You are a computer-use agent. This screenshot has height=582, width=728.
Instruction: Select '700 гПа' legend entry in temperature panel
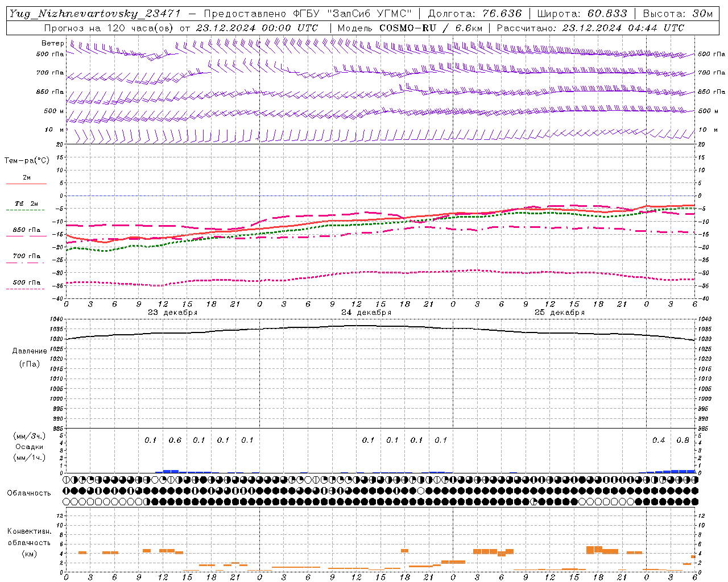pos(27,256)
